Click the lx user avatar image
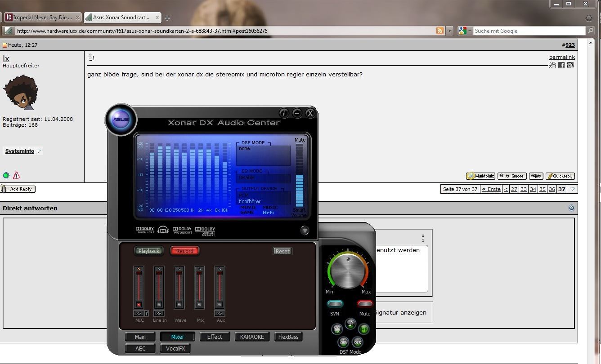 point(20,92)
